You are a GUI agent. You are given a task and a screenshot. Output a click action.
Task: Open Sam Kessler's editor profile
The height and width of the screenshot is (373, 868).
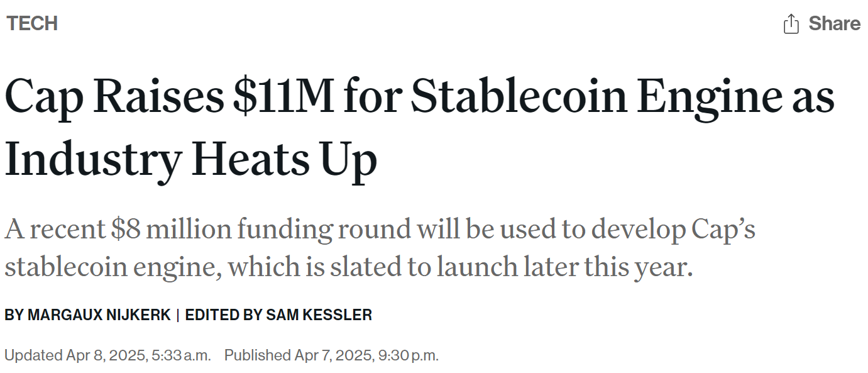coord(319,315)
